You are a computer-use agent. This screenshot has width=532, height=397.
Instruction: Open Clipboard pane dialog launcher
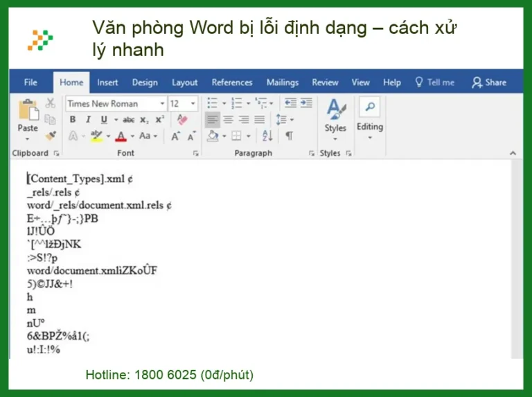[x=56, y=153]
